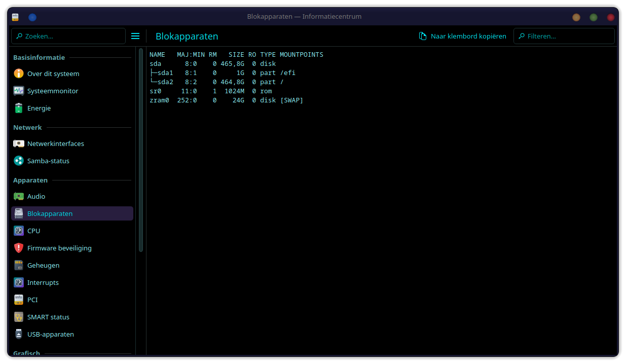The width and height of the screenshot is (626, 364).
Task: Click the sda1 partition name
Action: coord(165,73)
